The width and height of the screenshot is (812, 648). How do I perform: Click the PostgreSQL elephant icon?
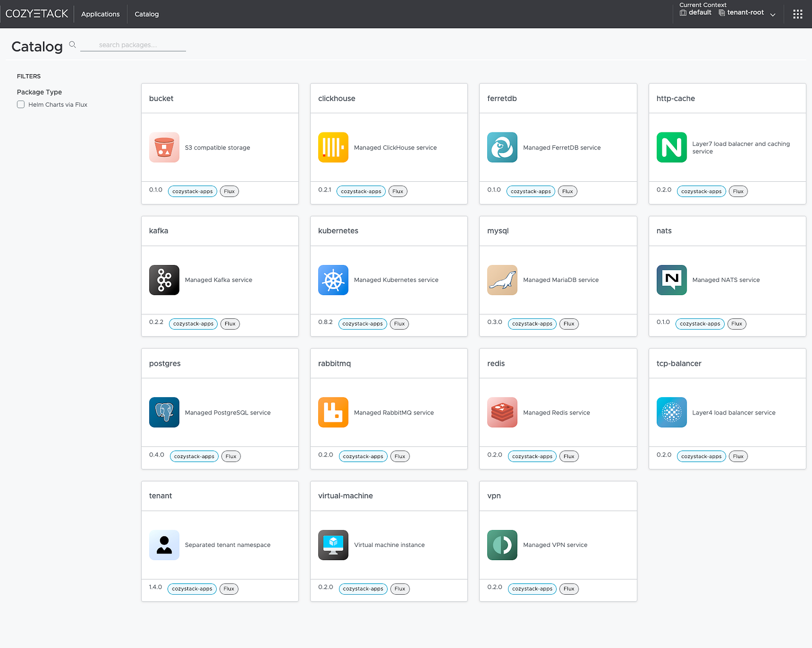[x=164, y=412]
